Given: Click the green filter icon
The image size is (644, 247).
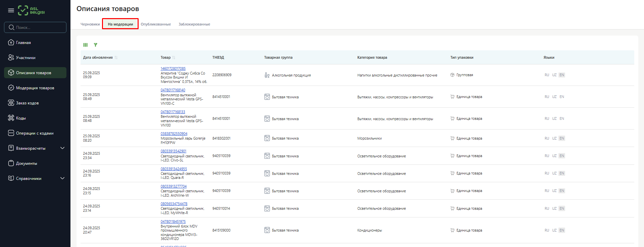Looking at the screenshot, I should click(96, 45).
